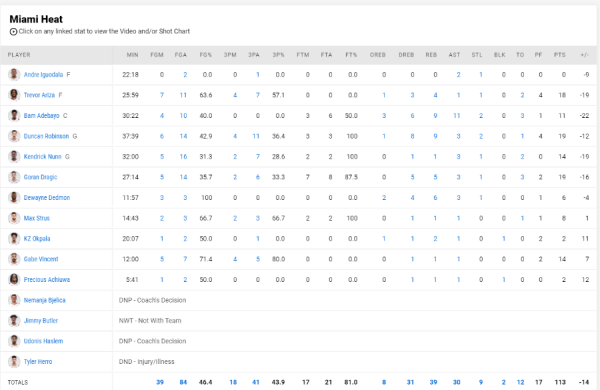Click Tyler Herro's headshot image
This screenshot has height=390, width=600.
pos(14,362)
